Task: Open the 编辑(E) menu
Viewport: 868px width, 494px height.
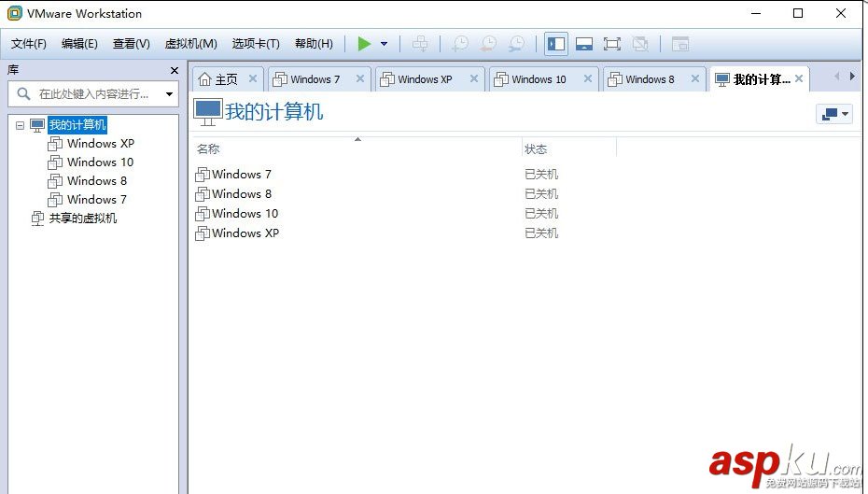Action: [x=79, y=44]
